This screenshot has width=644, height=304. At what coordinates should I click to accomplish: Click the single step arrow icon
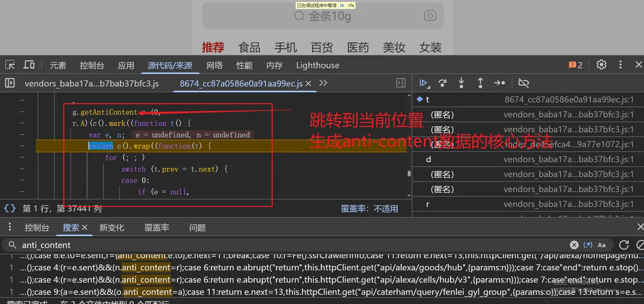point(499,83)
